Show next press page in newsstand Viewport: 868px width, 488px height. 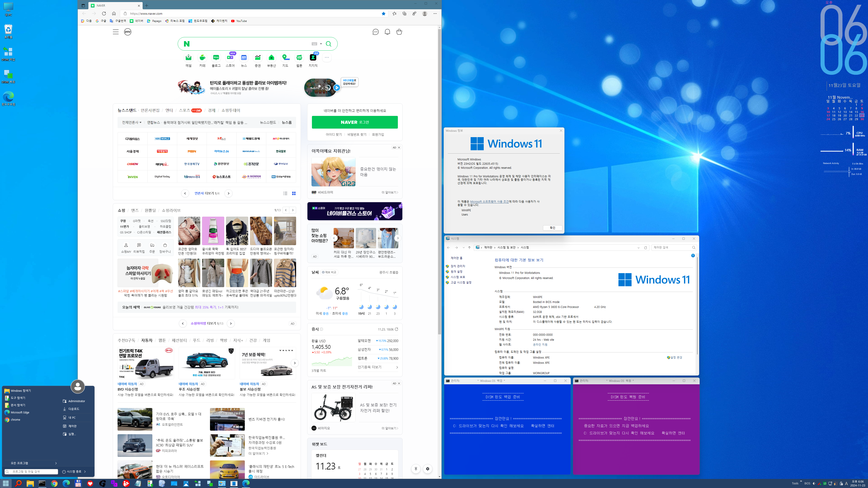[229, 193]
